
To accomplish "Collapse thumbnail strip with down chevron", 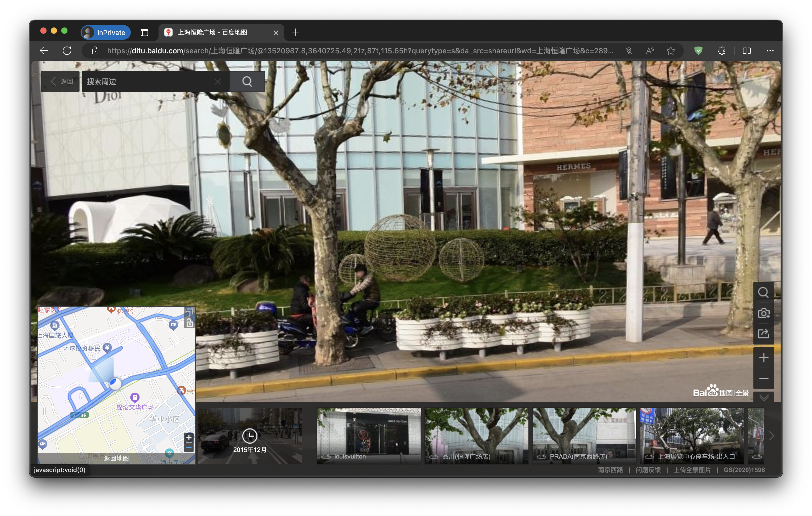I will click(x=763, y=397).
